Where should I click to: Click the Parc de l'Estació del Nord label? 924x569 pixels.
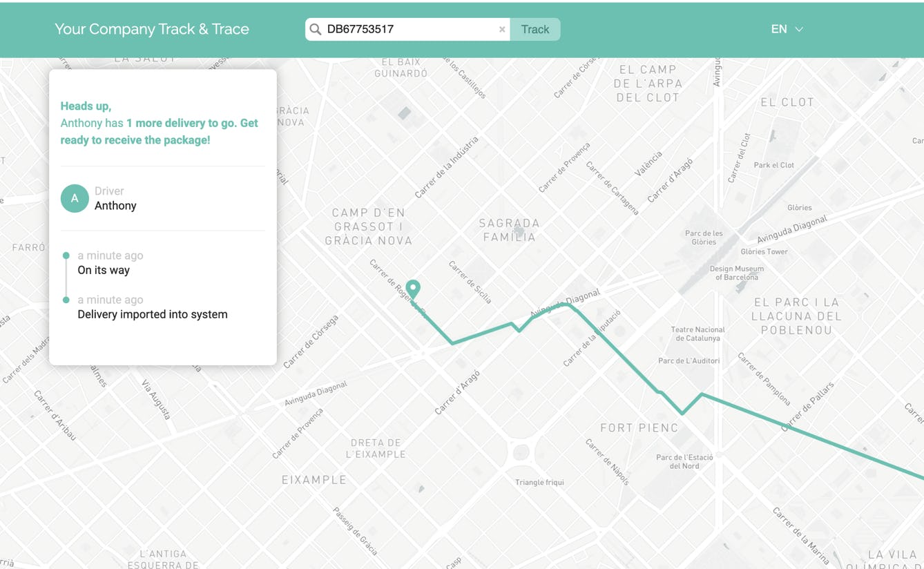[x=684, y=461]
